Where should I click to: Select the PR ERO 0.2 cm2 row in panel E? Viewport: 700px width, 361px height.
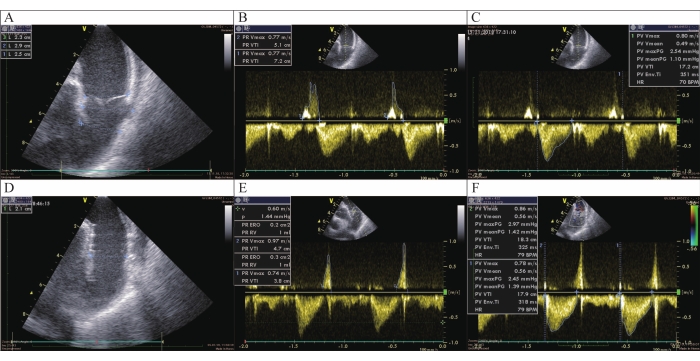(263, 225)
